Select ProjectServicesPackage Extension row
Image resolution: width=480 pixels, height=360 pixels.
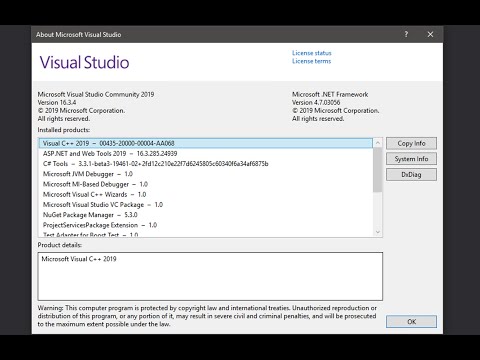point(206,225)
